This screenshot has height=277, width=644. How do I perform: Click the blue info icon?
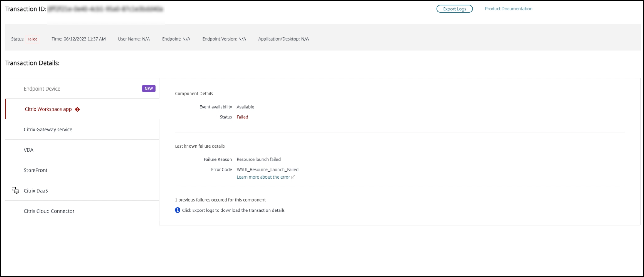[178, 210]
